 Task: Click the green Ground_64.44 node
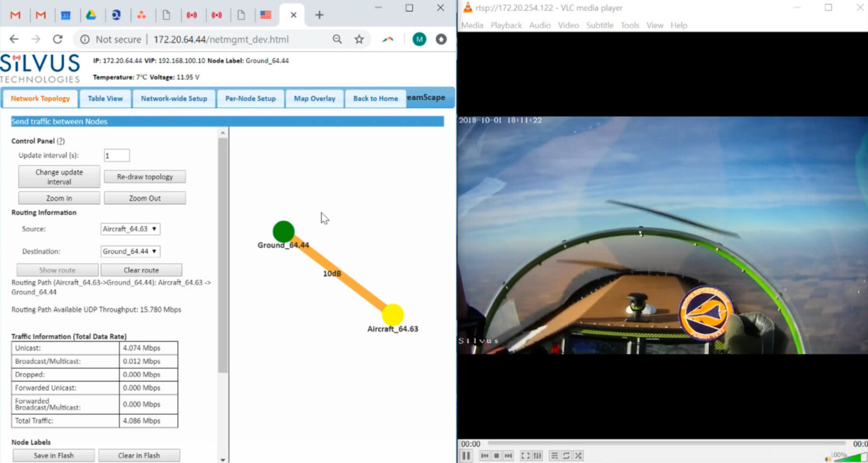pyautogui.click(x=283, y=231)
